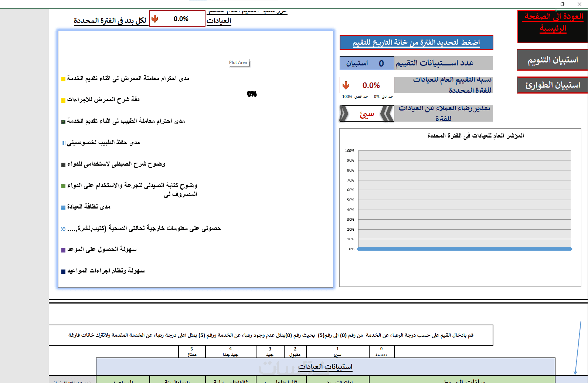Screen dimensions: 588x383
Task: Select the '1 سيئ' scale cell
Action: pyautogui.click(x=337, y=352)
